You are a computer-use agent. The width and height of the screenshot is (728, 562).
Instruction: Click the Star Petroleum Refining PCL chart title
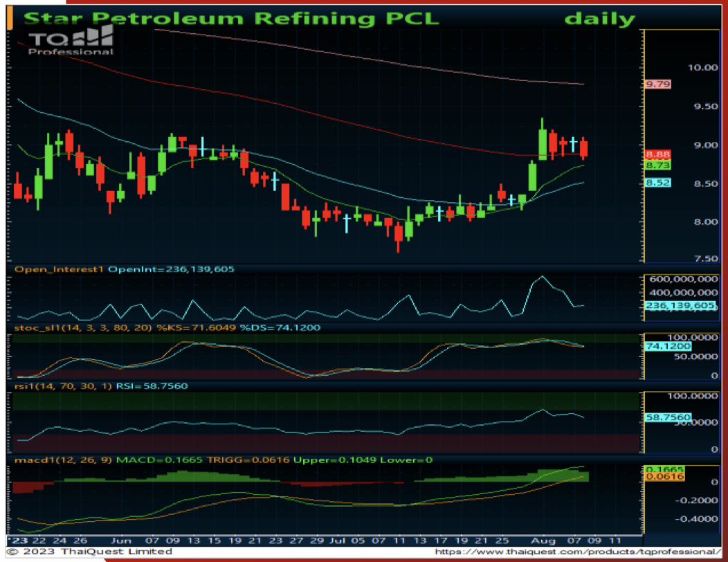(230, 19)
